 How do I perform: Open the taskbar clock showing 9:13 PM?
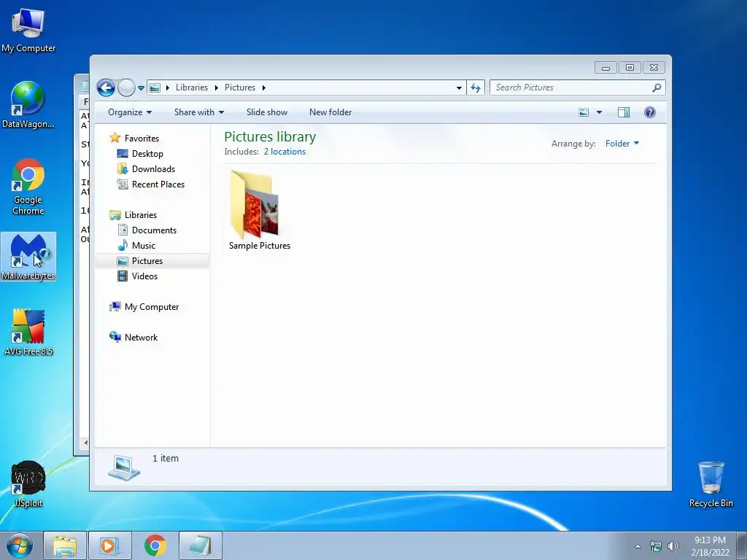point(710,546)
